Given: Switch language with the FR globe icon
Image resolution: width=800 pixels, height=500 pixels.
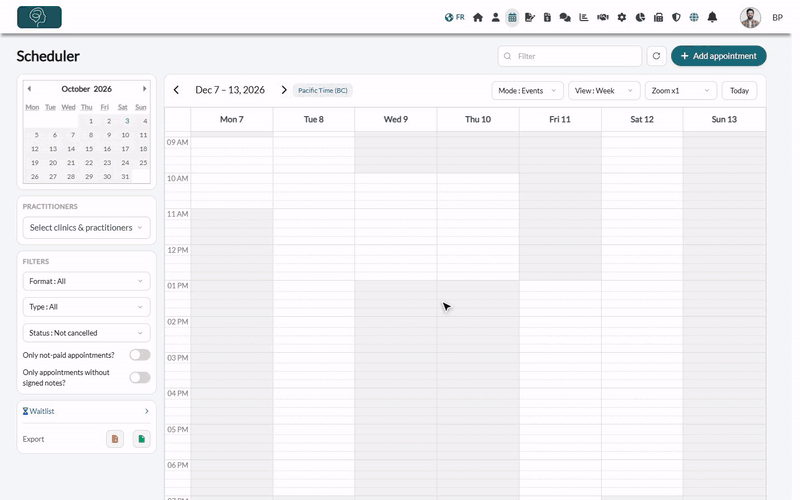Looking at the screenshot, I should click(454, 17).
